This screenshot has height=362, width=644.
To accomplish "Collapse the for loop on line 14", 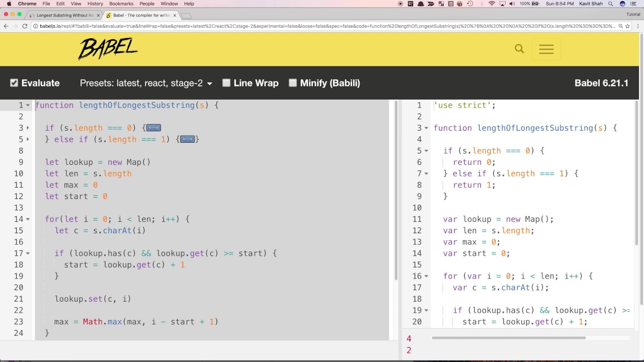I will click(28, 219).
